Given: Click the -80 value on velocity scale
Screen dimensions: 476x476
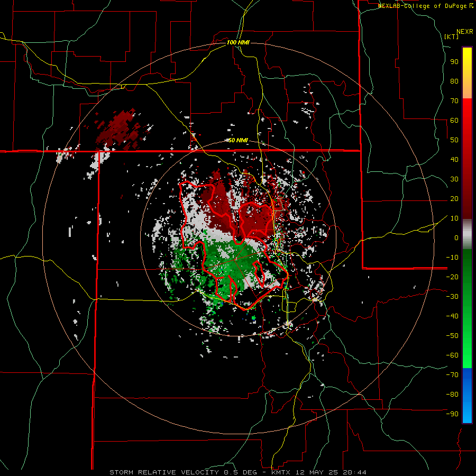Looking at the screenshot, I should 452,395.
